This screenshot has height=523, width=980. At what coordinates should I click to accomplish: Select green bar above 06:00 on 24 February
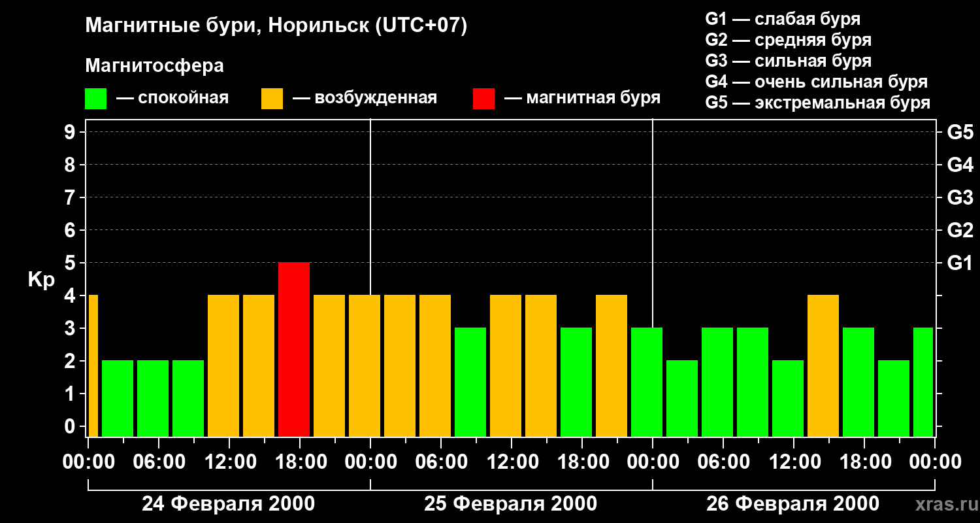click(x=153, y=398)
